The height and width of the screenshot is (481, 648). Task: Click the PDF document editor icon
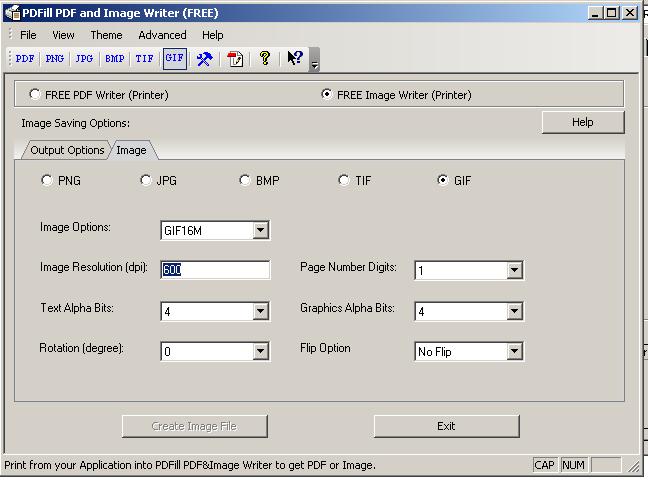click(x=235, y=59)
